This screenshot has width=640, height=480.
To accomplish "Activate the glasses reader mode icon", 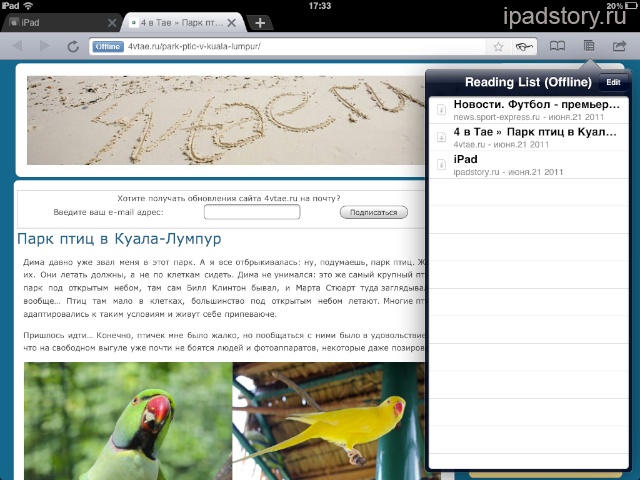I will [x=524, y=47].
